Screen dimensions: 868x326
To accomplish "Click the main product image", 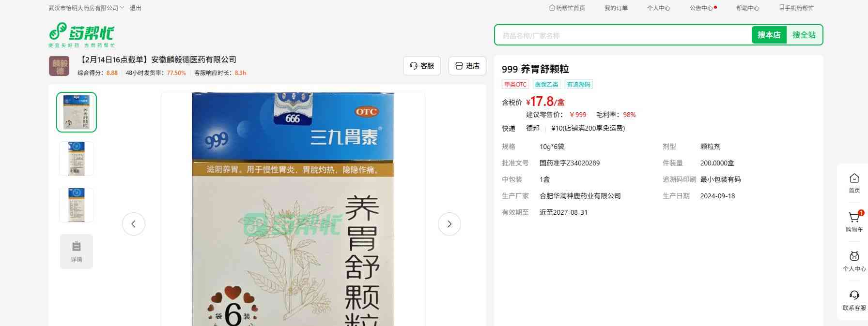I will coord(293,209).
